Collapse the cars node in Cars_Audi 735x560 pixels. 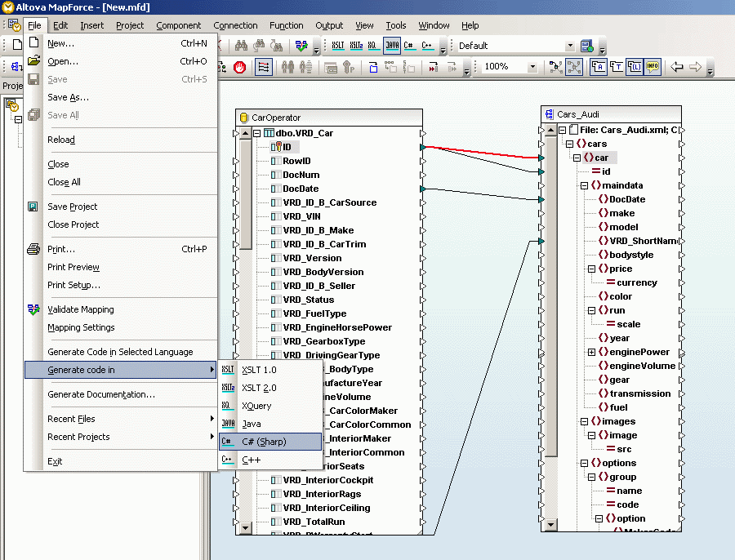(569, 144)
